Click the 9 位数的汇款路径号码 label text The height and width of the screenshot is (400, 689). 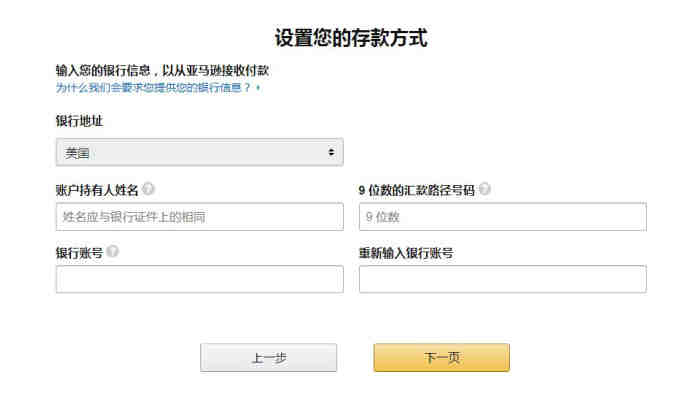tap(417, 190)
